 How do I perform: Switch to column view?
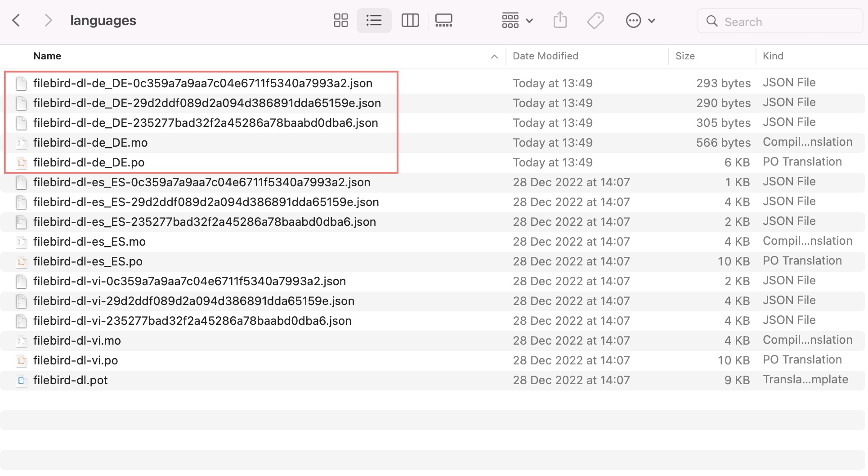pyautogui.click(x=410, y=21)
